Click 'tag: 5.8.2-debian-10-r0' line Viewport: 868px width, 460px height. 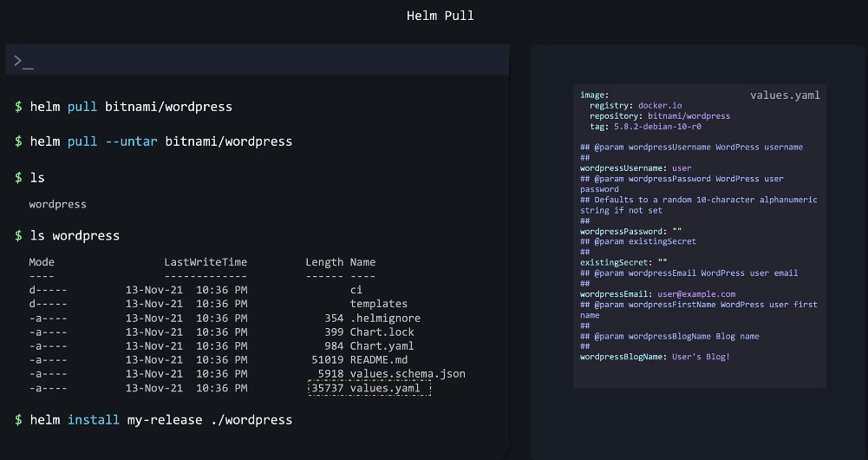tap(645, 127)
